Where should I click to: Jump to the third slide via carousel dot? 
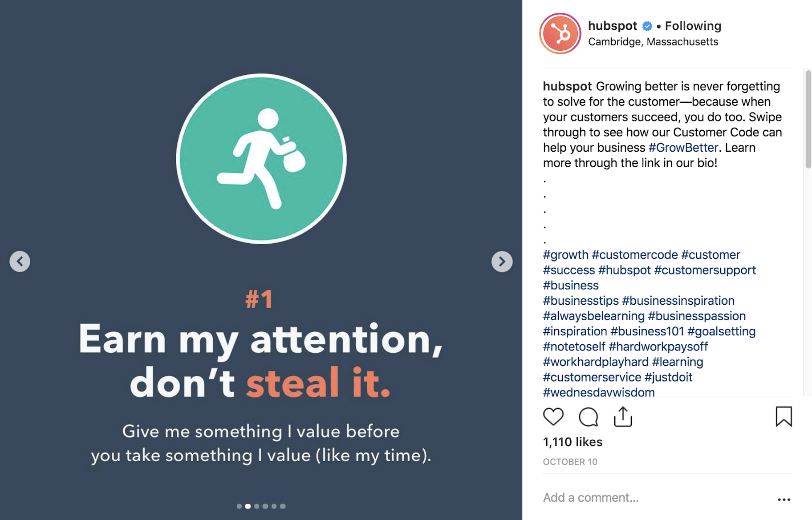tap(256, 505)
